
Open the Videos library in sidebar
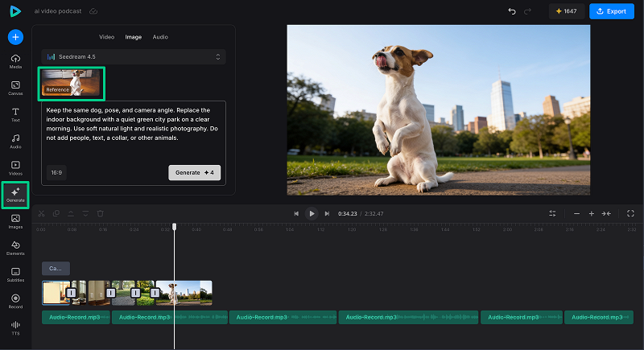click(x=15, y=168)
